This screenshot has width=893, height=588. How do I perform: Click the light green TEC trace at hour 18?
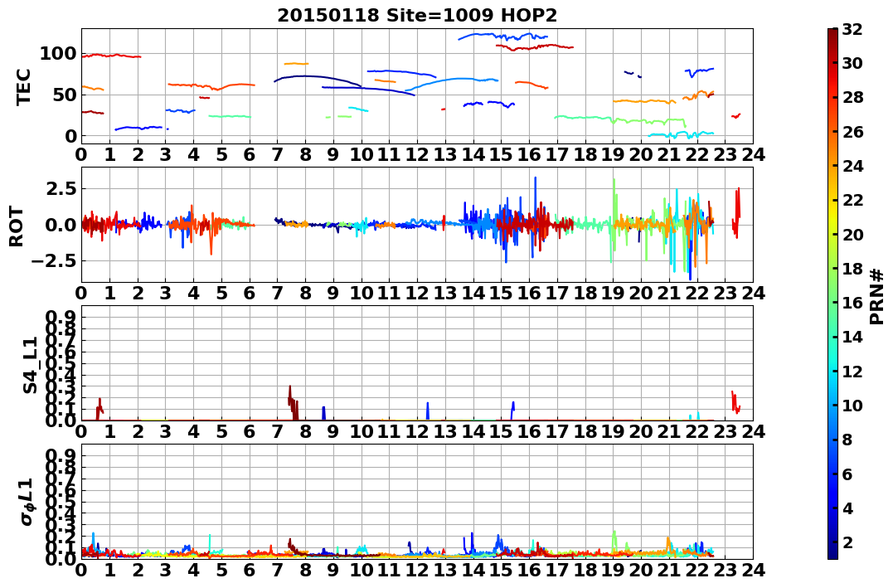click(x=585, y=118)
